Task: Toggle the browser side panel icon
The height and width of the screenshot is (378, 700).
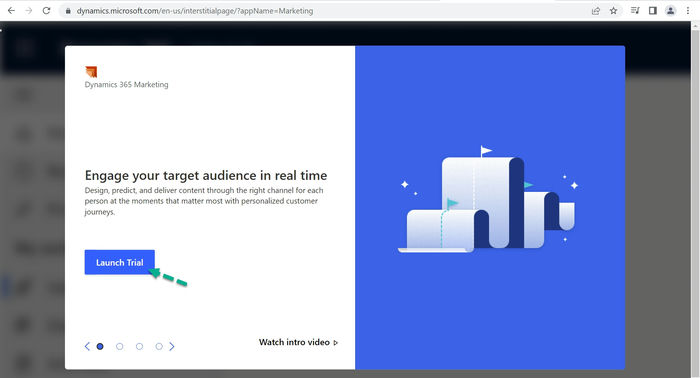Action: click(653, 11)
